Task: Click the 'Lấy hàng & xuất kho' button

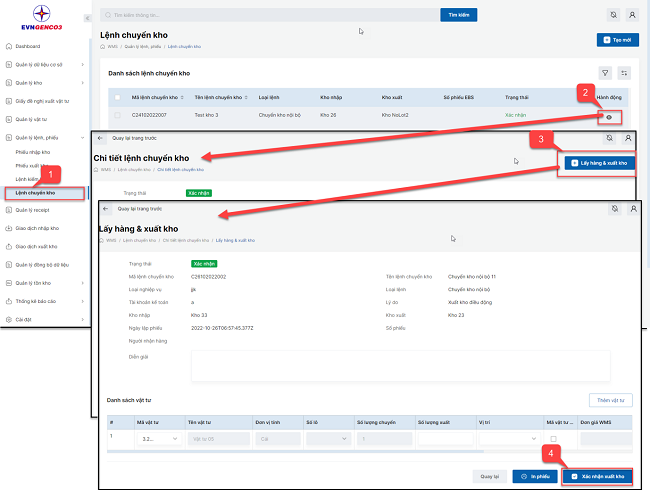Action: 596,163
